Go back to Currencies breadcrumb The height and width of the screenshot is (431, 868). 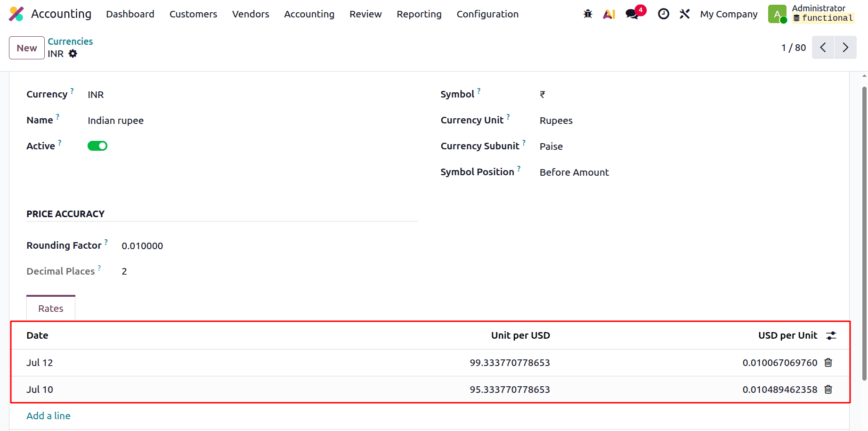[70, 41]
